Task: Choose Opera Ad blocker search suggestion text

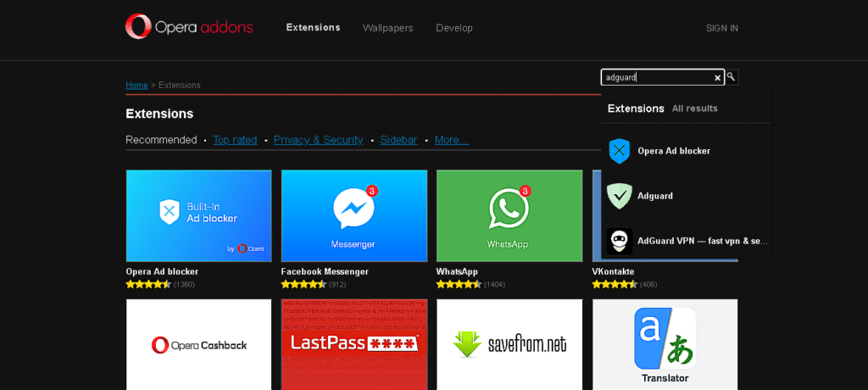Action: point(674,151)
